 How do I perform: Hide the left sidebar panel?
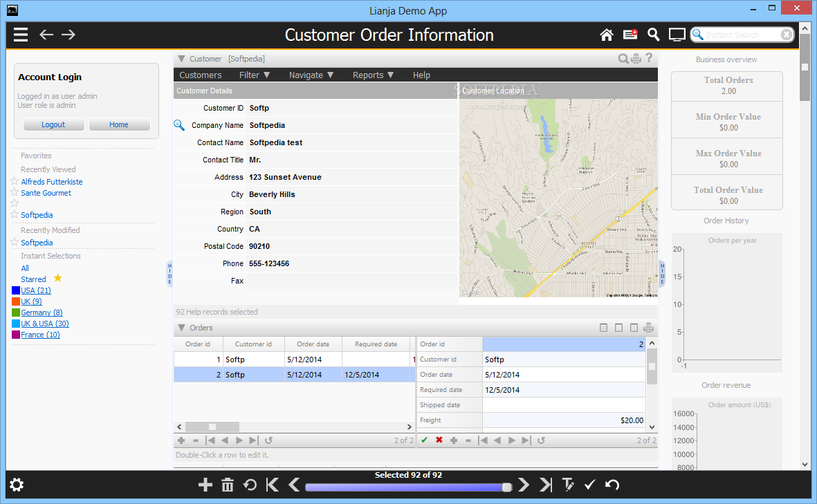click(x=169, y=274)
